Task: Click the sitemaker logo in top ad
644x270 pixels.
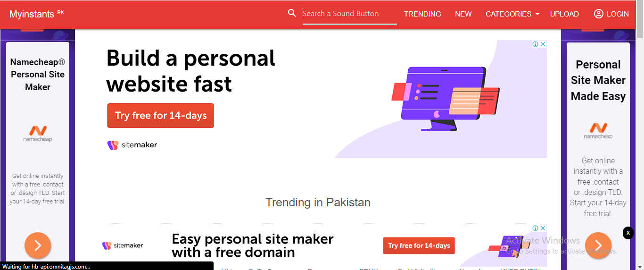Action: [132, 145]
